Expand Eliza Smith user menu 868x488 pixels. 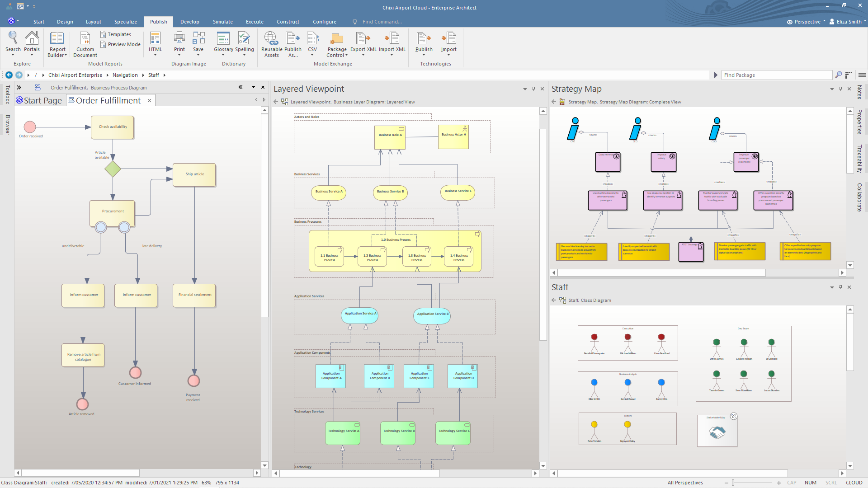848,22
